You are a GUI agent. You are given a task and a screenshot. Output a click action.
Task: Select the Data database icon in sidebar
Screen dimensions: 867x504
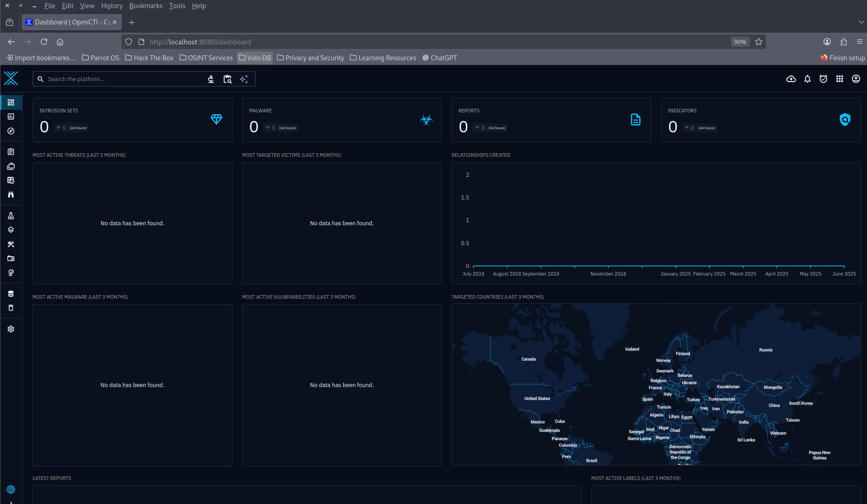[11, 293]
